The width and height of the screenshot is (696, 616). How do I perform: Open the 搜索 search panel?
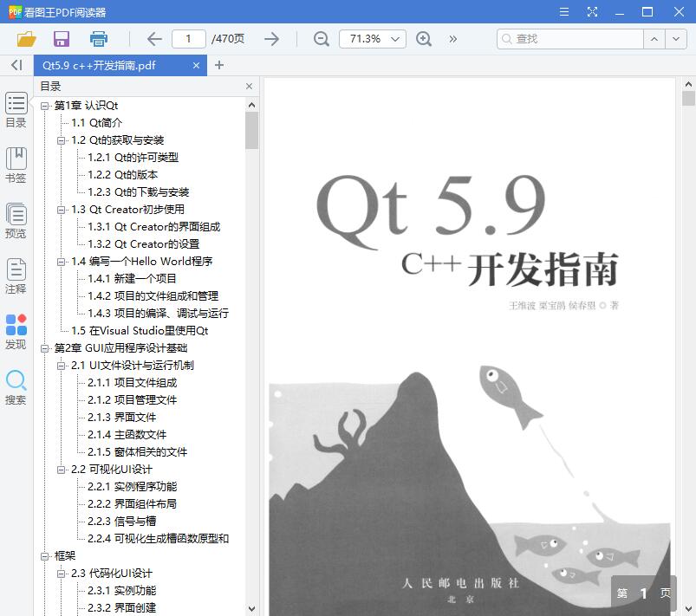tap(16, 387)
